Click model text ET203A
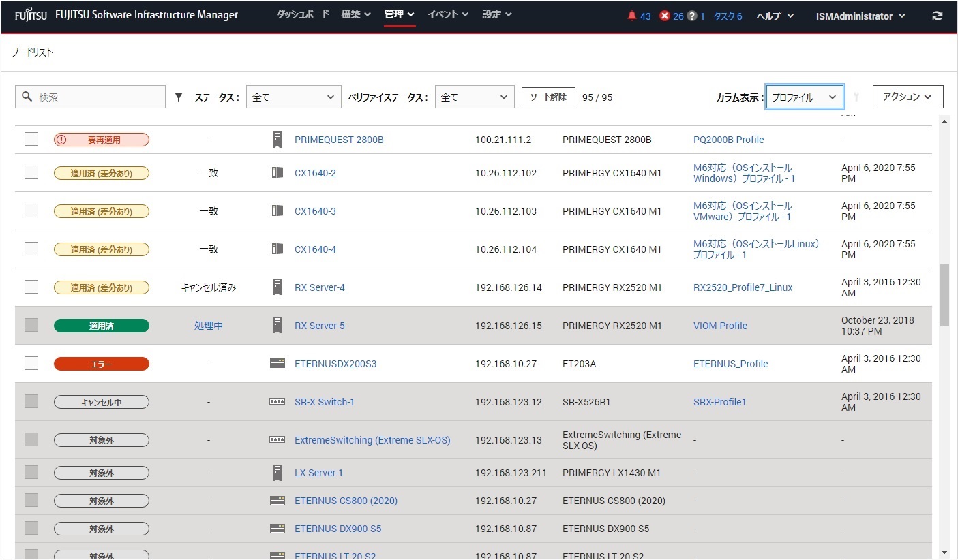This screenshot has width=958, height=560. 579,364
